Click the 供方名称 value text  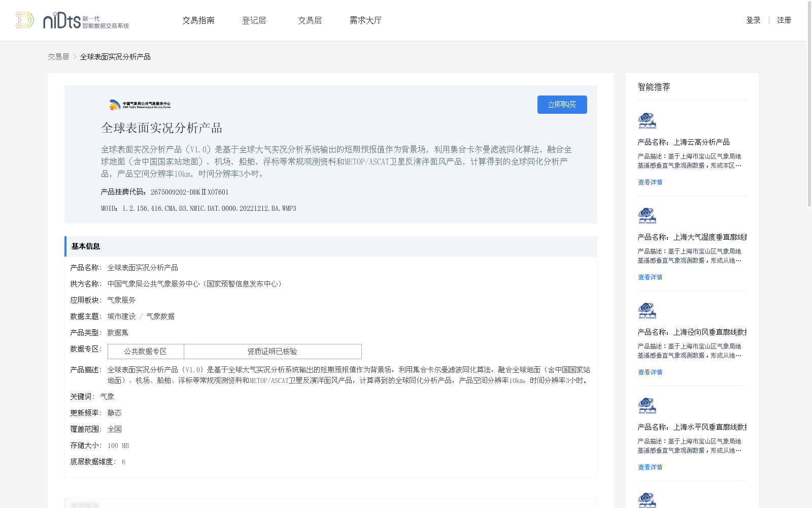coord(196,284)
